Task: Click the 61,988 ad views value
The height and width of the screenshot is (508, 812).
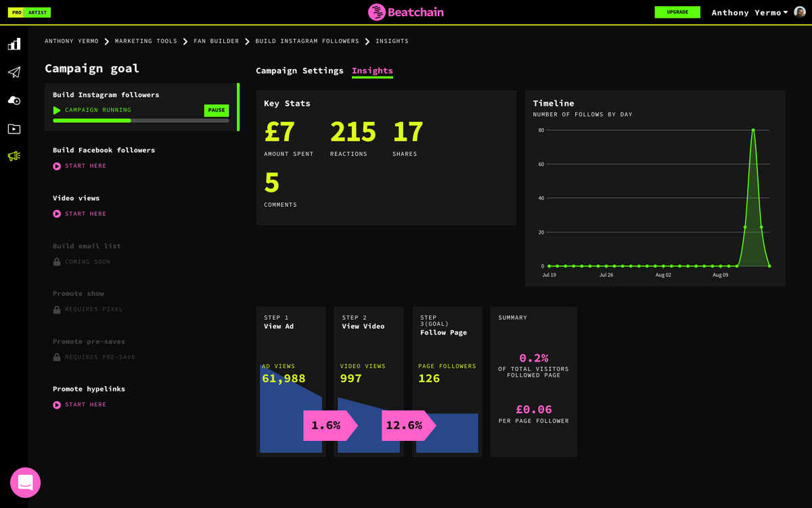Action: 284,379
